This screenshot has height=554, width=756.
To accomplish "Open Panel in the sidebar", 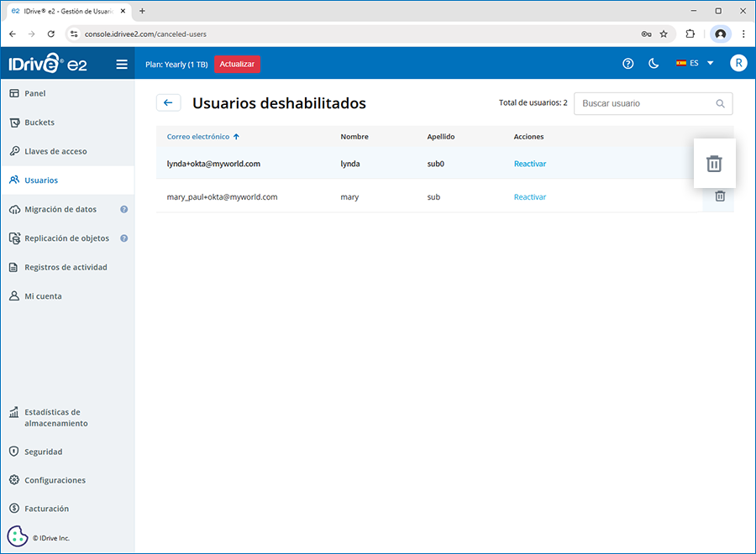I will tap(35, 93).
